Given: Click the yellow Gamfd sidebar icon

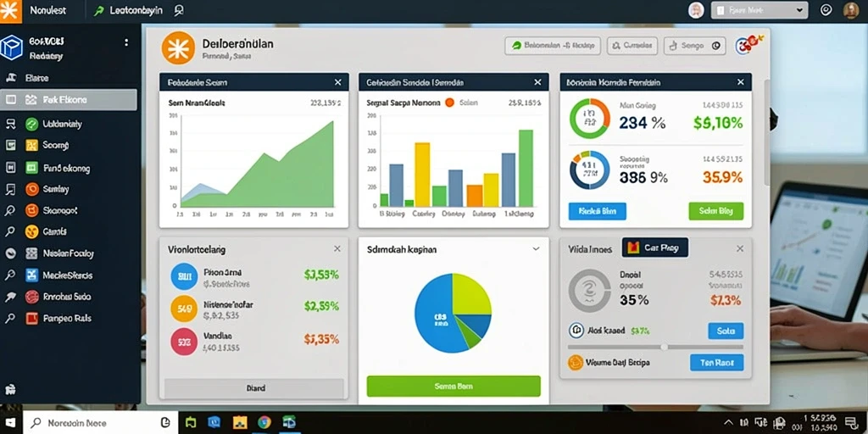Looking at the screenshot, I should pos(32,232).
